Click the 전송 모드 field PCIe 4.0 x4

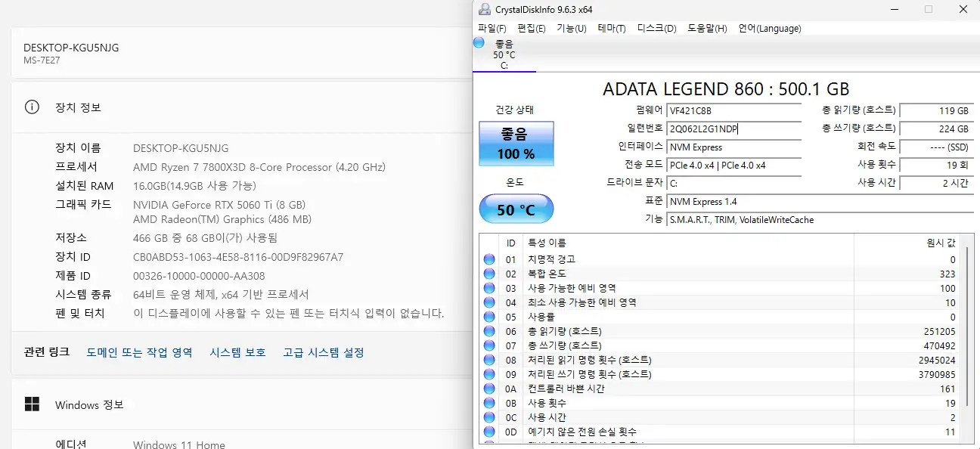pos(733,166)
